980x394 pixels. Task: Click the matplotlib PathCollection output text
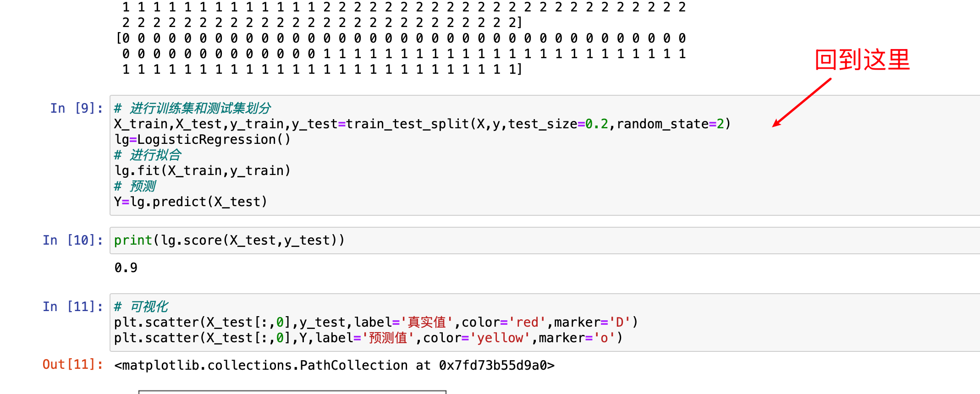334,366
